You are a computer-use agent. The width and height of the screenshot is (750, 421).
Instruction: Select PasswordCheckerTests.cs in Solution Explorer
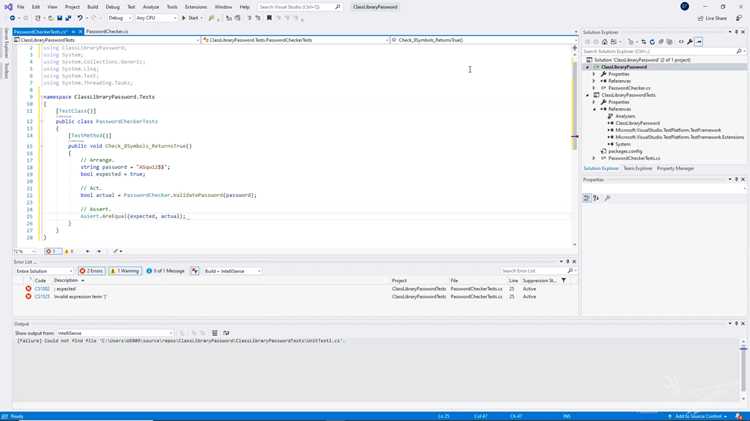[634, 158]
